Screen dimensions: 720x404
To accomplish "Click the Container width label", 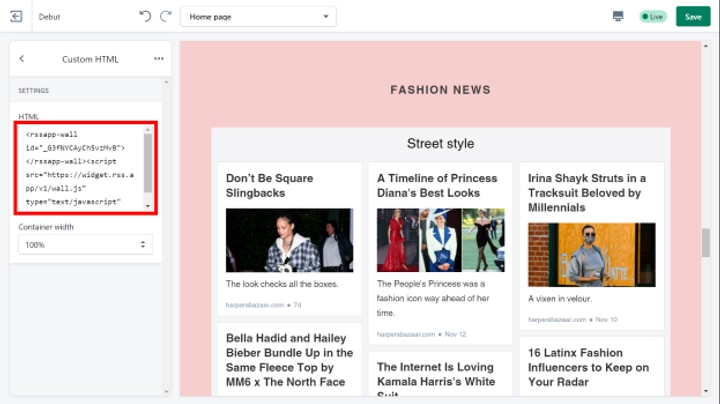I will [46, 227].
